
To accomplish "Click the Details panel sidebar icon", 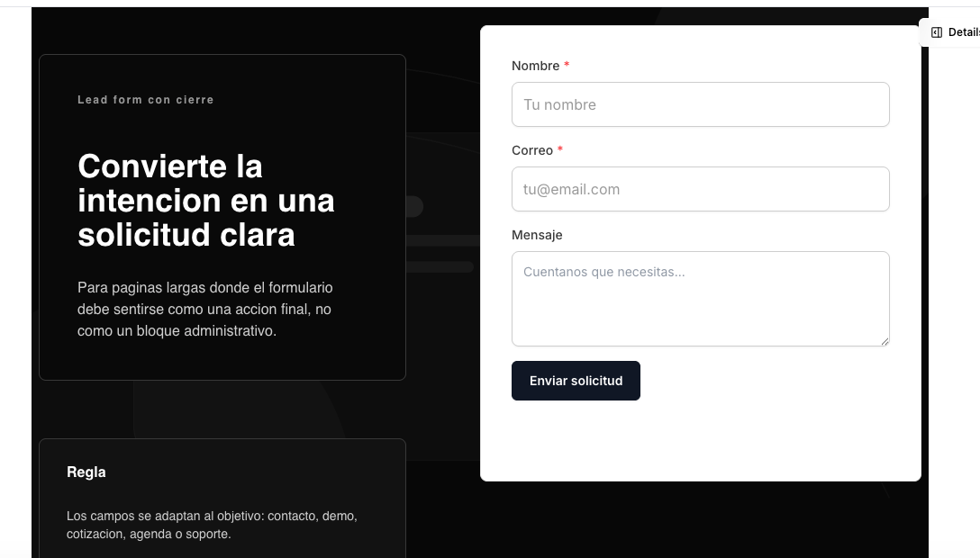I will coord(936,32).
